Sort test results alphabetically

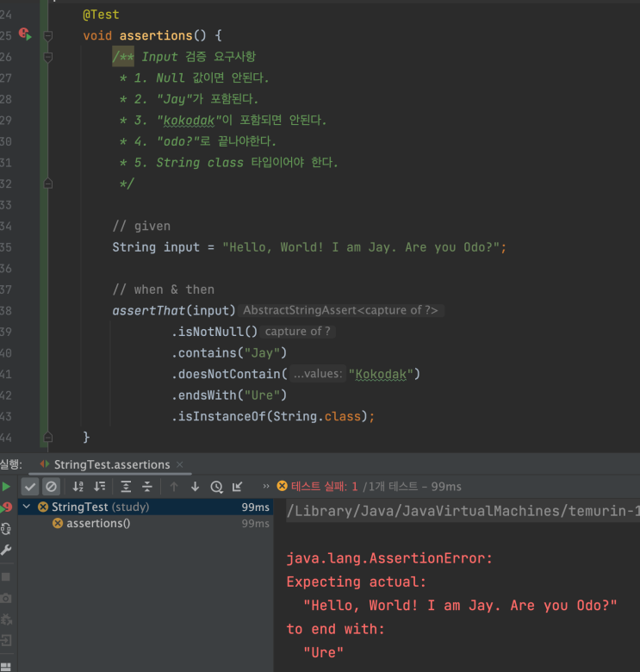(78, 487)
